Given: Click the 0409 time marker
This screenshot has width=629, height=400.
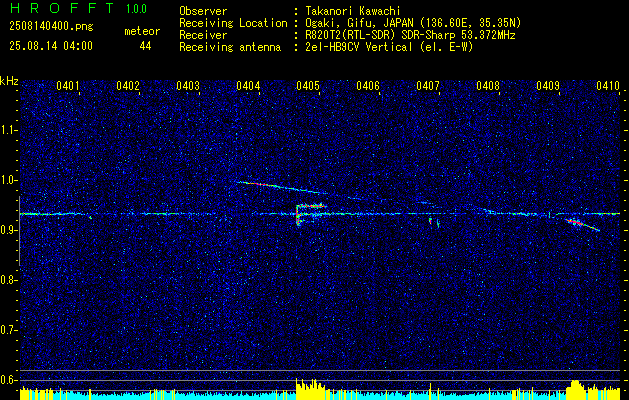Looking at the screenshot, I should (548, 86).
